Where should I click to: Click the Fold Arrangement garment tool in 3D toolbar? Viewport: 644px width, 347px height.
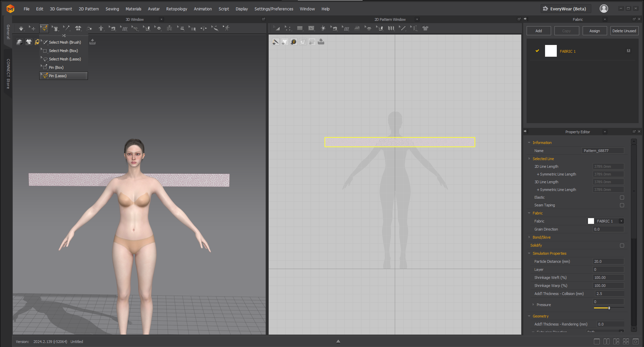pyautogui.click(x=55, y=29)
